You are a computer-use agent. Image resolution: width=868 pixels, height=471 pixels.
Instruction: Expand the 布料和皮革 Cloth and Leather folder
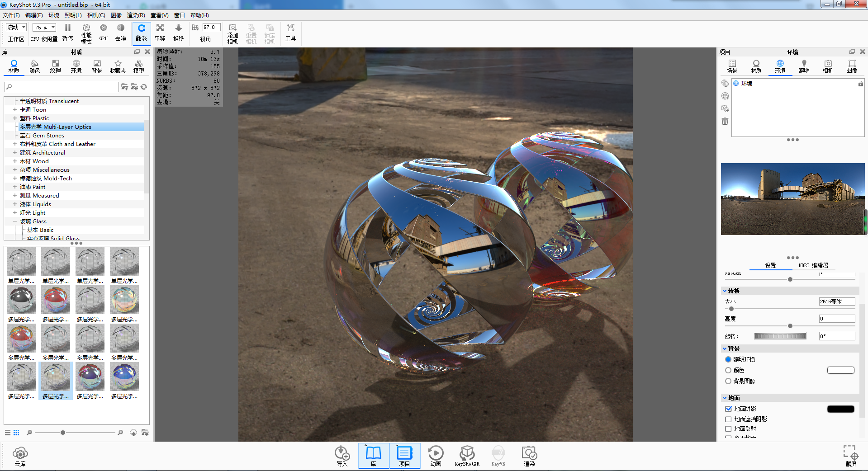tap(14, 144)
